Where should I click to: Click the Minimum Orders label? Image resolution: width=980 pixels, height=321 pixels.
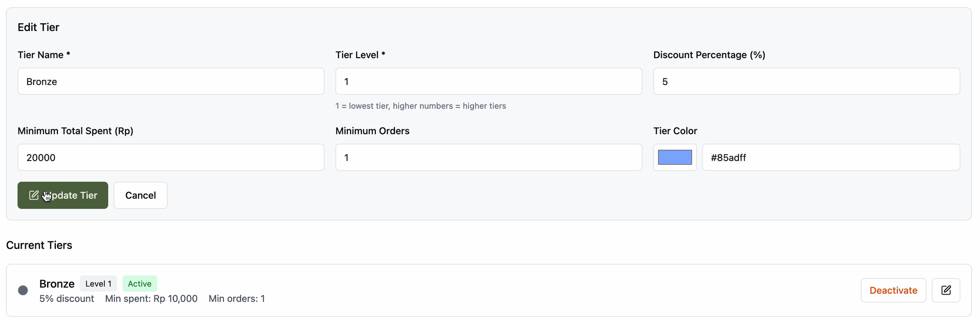pyautogui.click(x=372, y=131)
